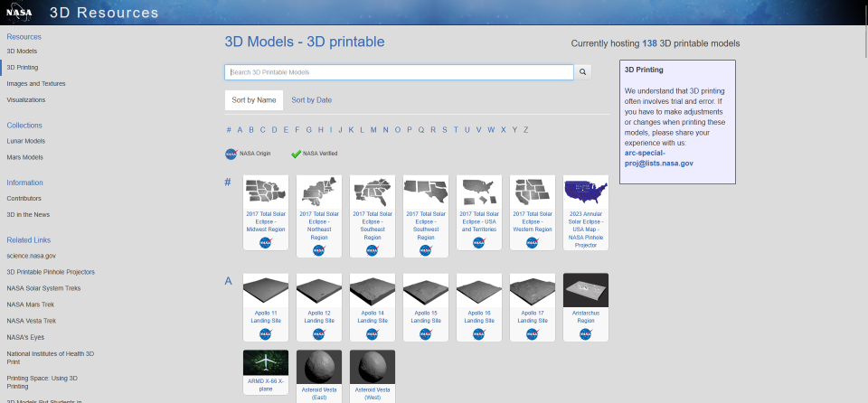The height and width of the screenshot is (403, 868).
Task: Open Apollo 14 Landing Site title link
Action: (x=372, y=316)
